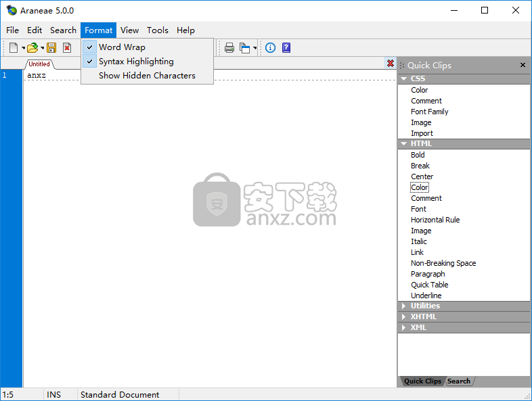The image size is (532, 401).
Task: Switch to the Search bottom tab
Action: [459, 381]
